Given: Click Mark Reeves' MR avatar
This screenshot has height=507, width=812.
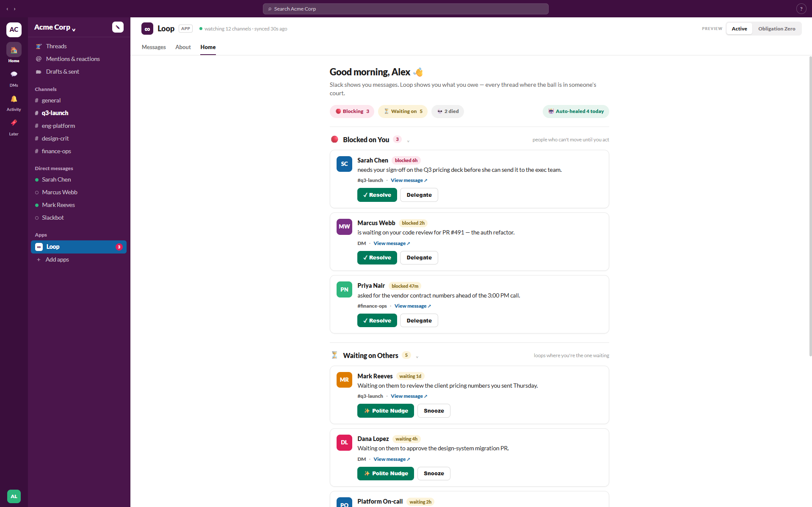Looking at the screenshot, I should click(x=344, y=380).
